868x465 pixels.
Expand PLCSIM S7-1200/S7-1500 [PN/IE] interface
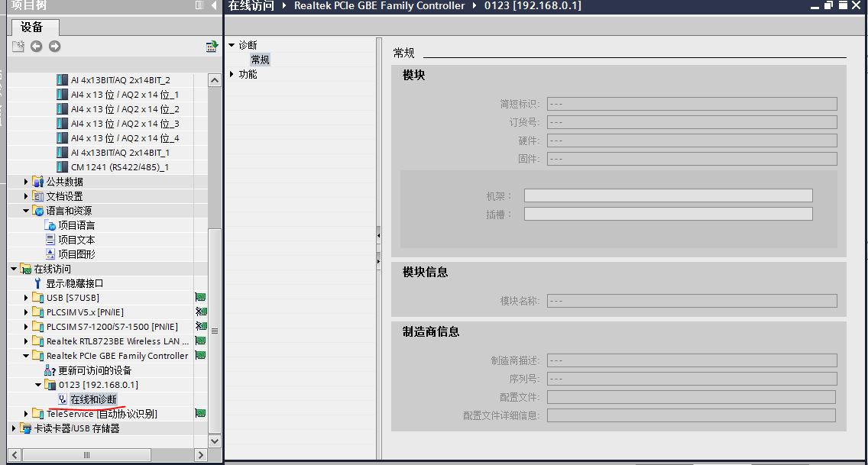25,326
